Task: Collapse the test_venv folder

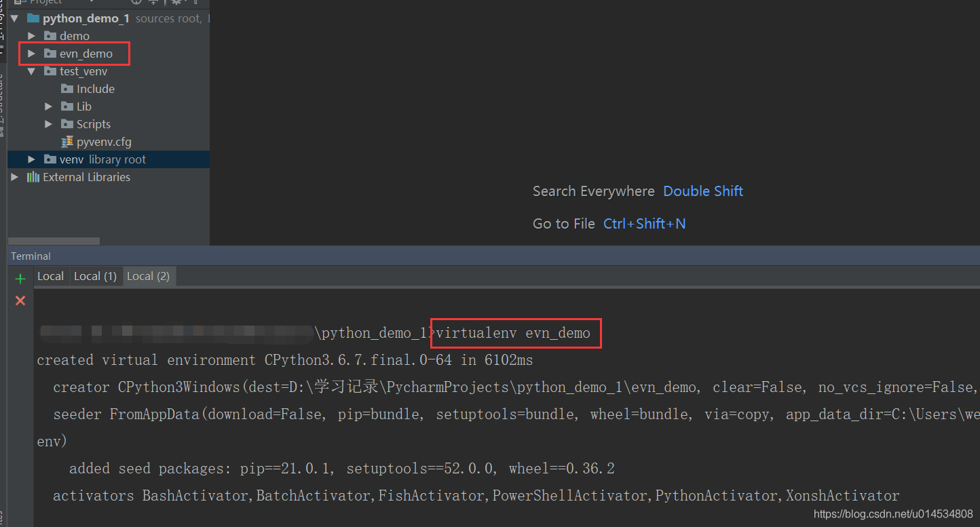Action: pyautogui.click(x=31, y=71)
